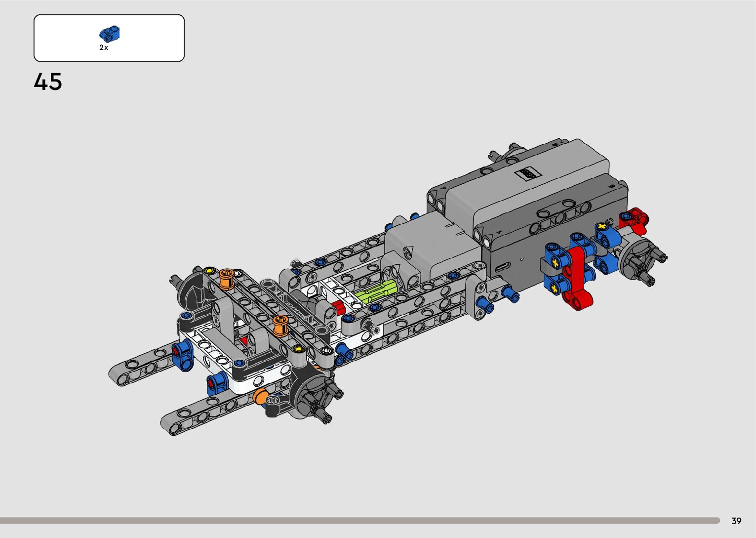Click the blue pin connector part icon
The image size is (756, 538).
[110, 34]
